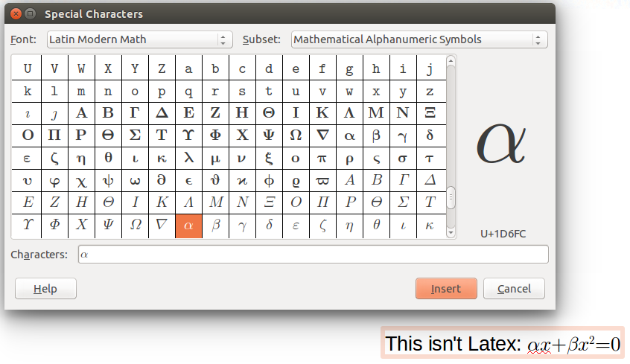Select the italic dotless i cell
Image resolution: width=630 pixels, height=364 pixels.
(x=28, y=113)
